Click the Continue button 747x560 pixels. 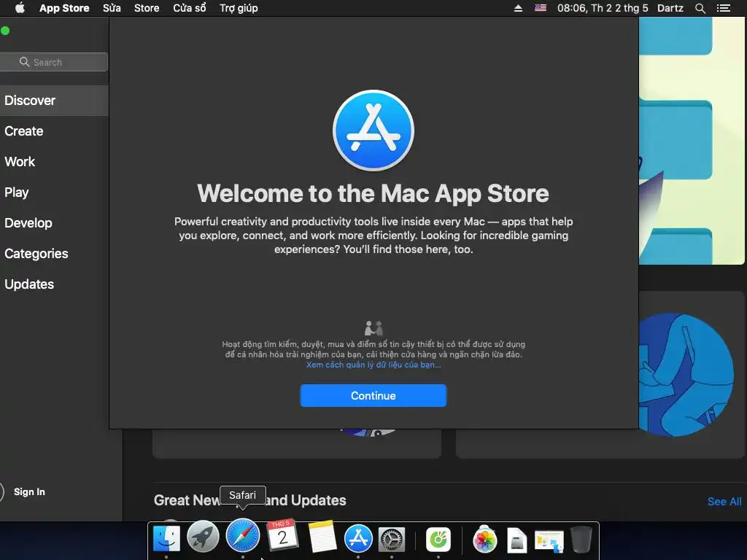(x=373, y=395)
